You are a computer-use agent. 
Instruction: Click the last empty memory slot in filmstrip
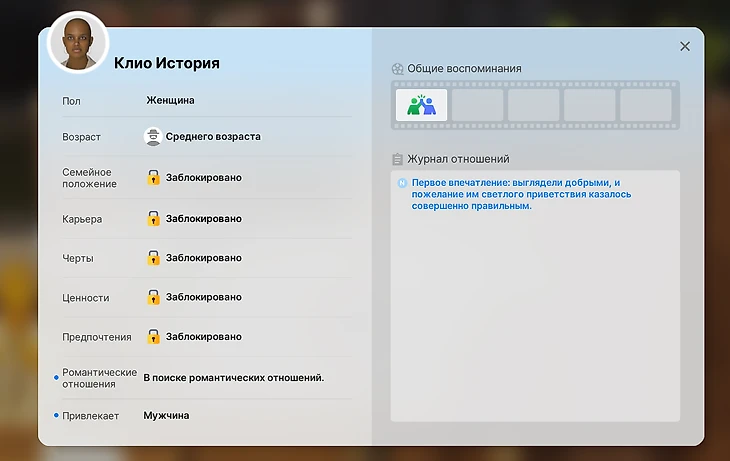point(645,105)
